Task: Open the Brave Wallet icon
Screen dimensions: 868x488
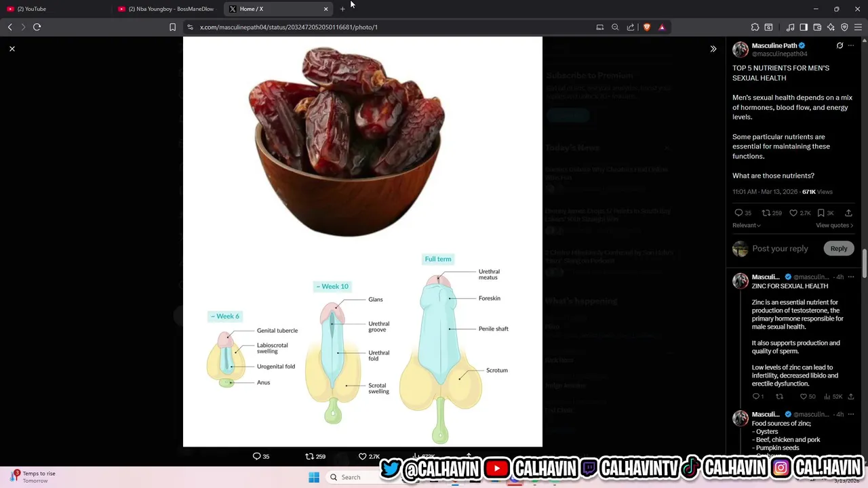Action: [817, 27]
